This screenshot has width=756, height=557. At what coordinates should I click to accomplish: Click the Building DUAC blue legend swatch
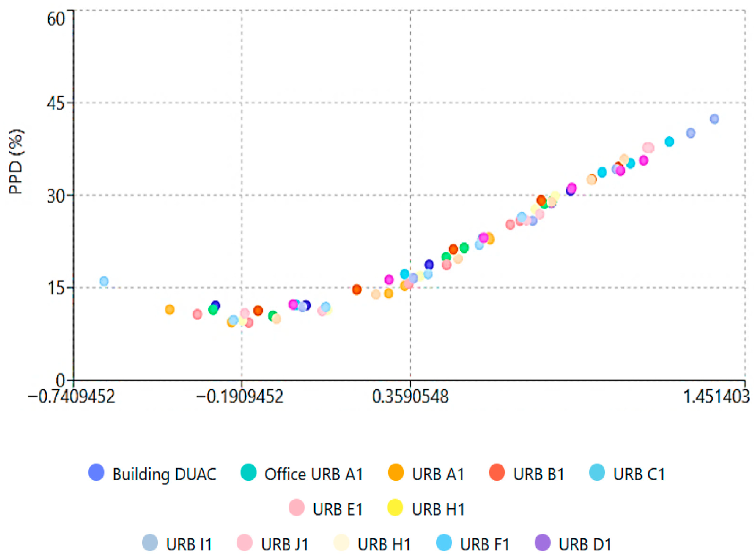(96, 472)
